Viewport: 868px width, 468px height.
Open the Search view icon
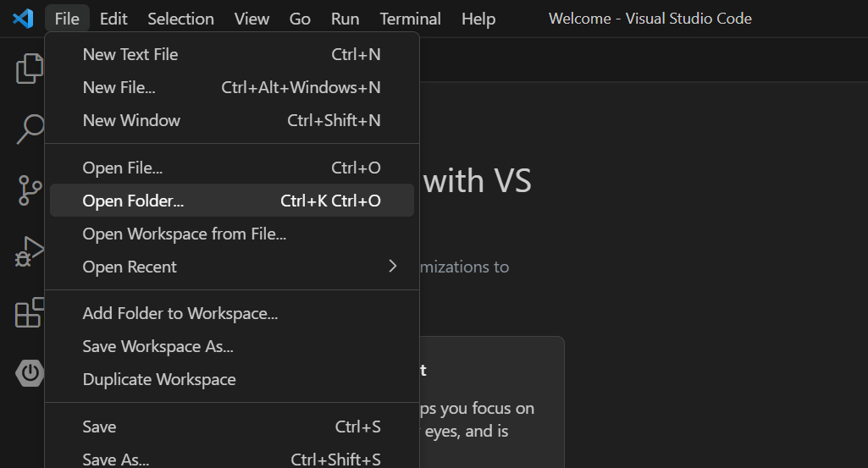click(x=29, y=129)
